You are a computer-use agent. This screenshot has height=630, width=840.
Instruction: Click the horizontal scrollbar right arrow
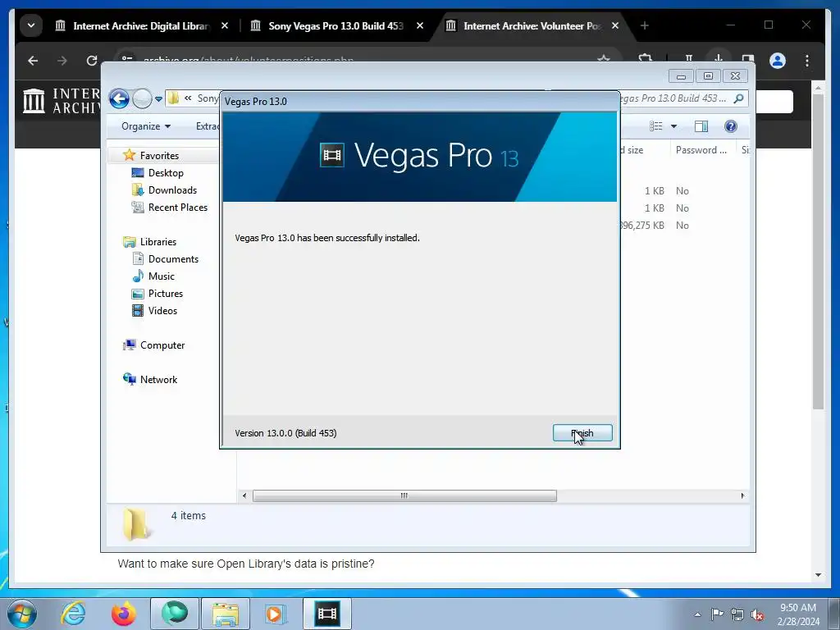click(742, 495)
